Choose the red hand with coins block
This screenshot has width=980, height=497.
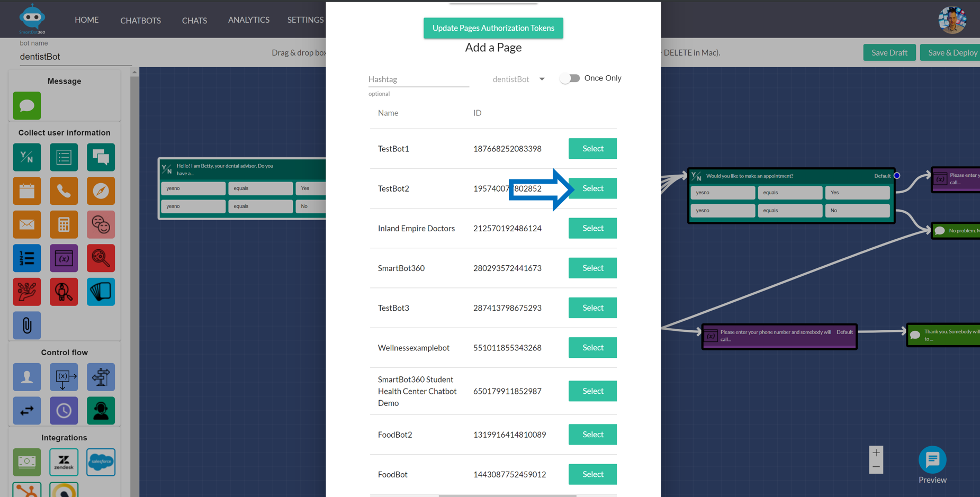tap(27, 292)
